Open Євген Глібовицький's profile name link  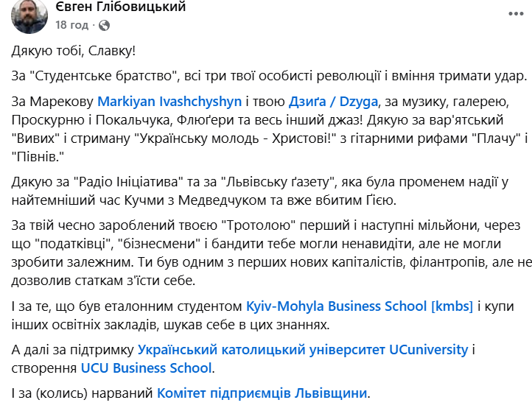(x=120, y=7)
